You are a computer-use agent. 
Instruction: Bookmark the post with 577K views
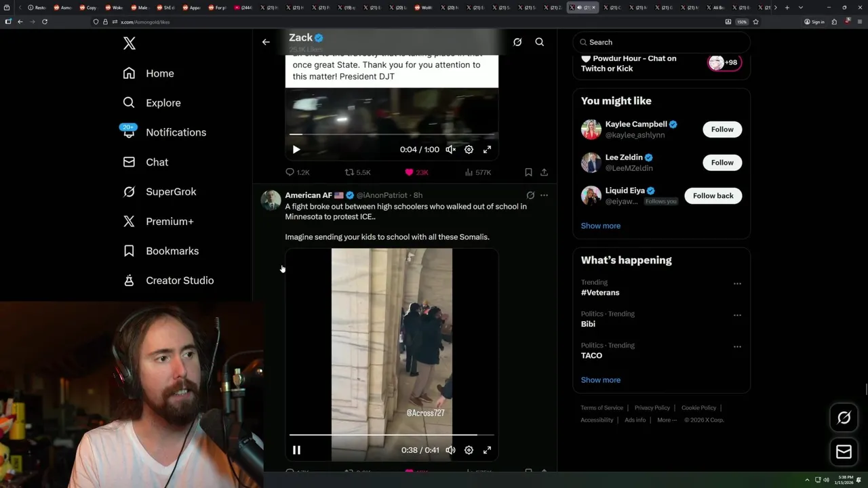[528, 172]
